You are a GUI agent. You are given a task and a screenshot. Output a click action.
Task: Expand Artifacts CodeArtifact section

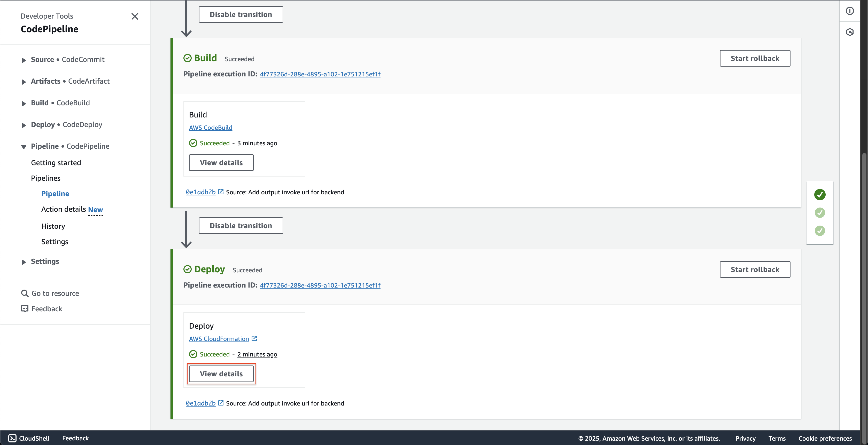(24, 82)
